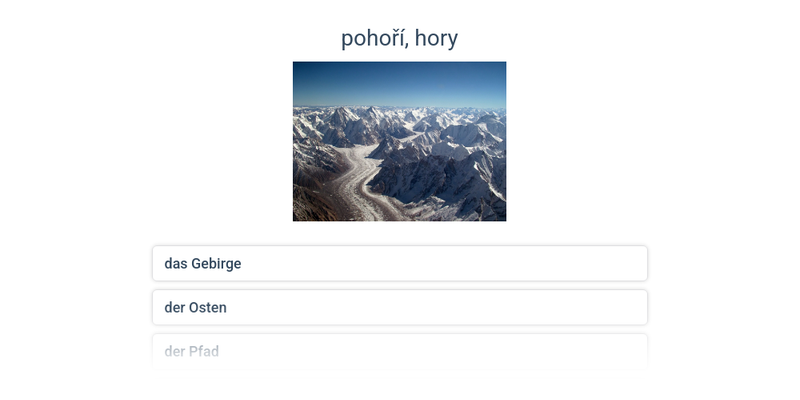Pick the faded "der Pfad" option
The height and width of the screenshot is (400, 800).
(x=399, y=351)
